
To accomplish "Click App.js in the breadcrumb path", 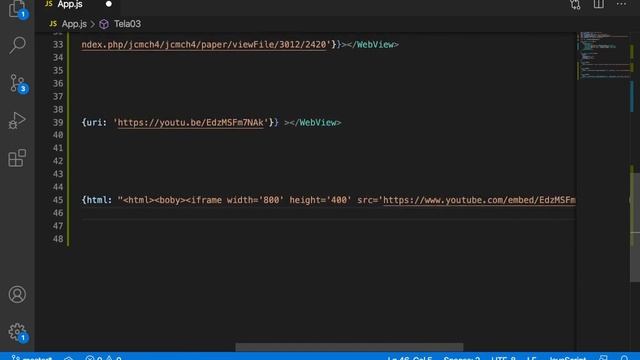I will click(x=74, y=24).
